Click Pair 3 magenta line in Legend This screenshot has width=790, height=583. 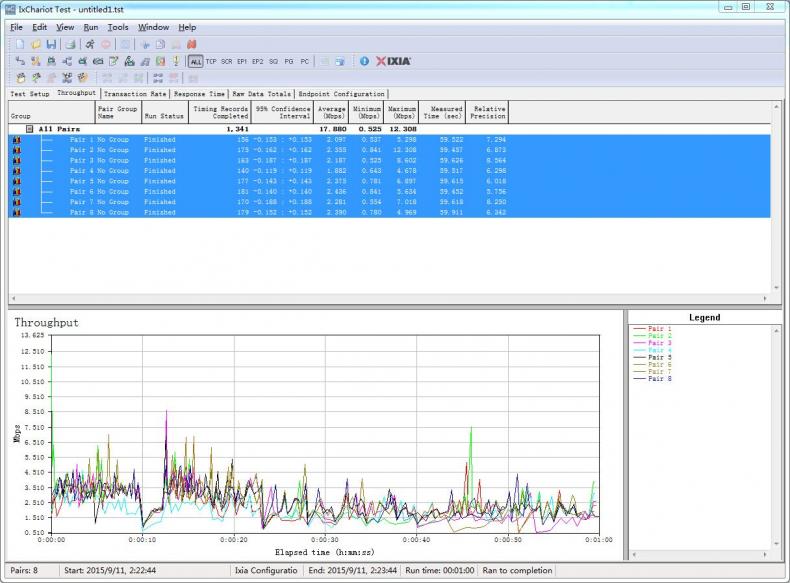(x=639, y=343)
